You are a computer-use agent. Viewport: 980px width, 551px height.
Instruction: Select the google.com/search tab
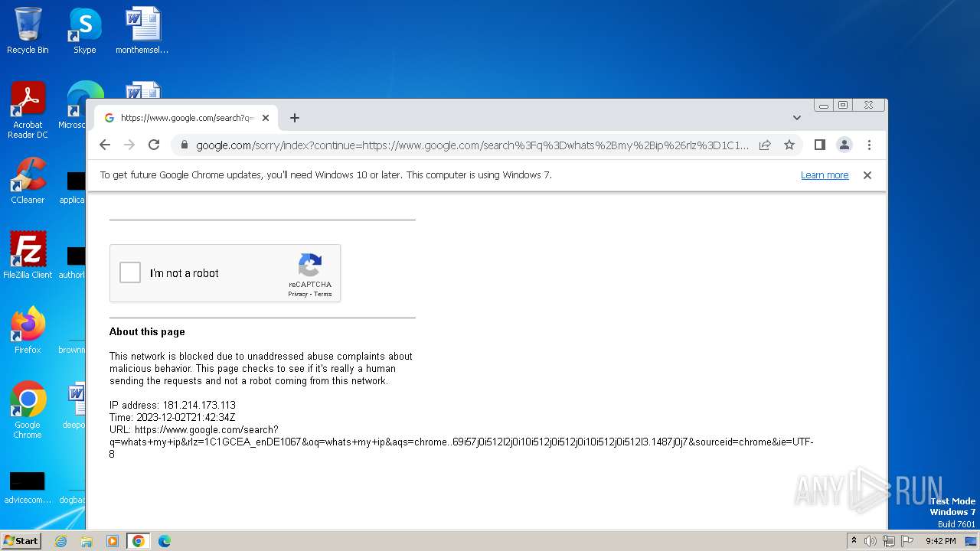point(186,118)
